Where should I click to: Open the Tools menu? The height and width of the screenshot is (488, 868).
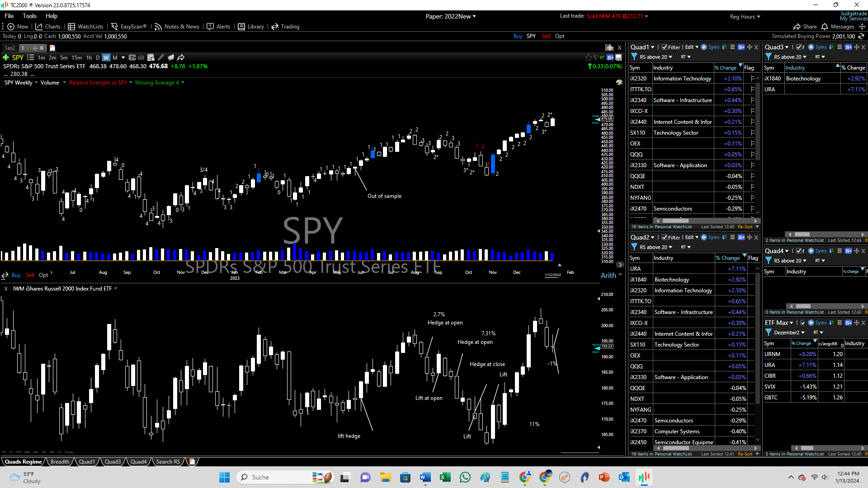click(29, 16)
